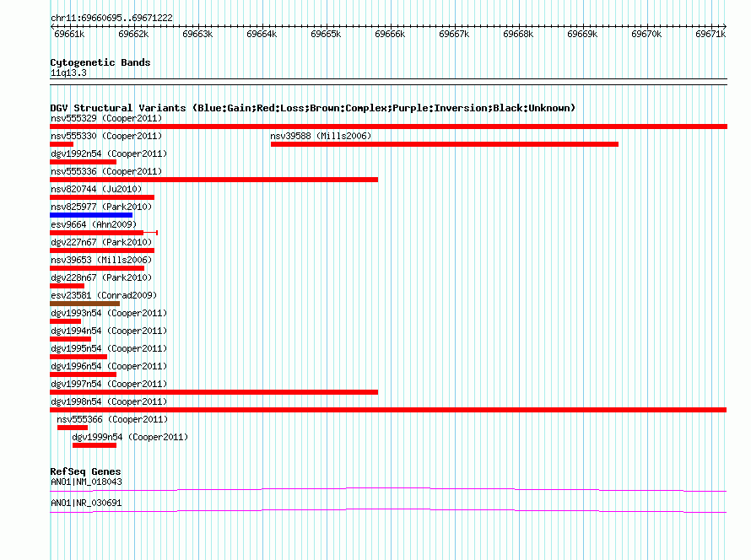This screenshot has height=560, width=751.
Task: Click the 69671k ruler tick label
Action: click(x=710, y=34)
